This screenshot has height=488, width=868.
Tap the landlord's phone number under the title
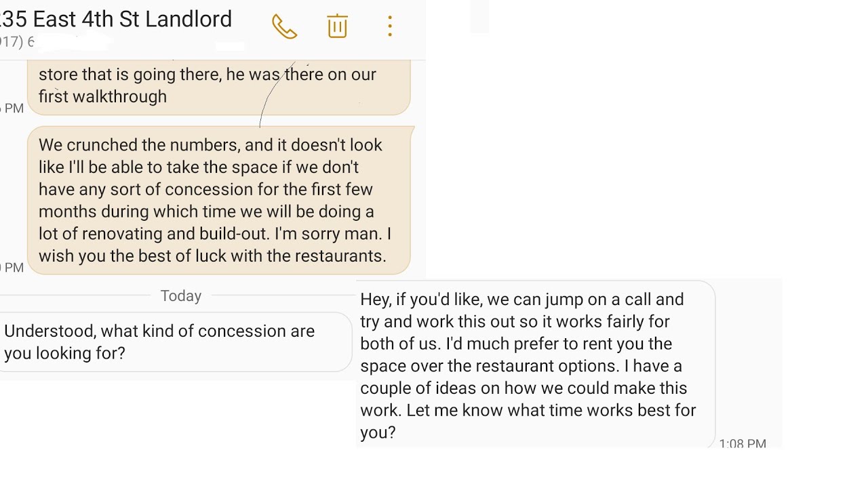tap(17, 42)
